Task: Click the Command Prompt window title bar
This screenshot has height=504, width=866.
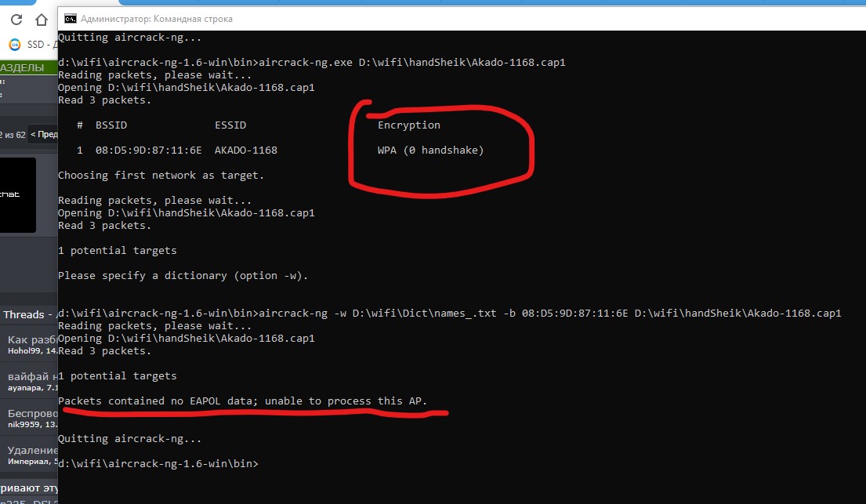Action: coord(392,18)
